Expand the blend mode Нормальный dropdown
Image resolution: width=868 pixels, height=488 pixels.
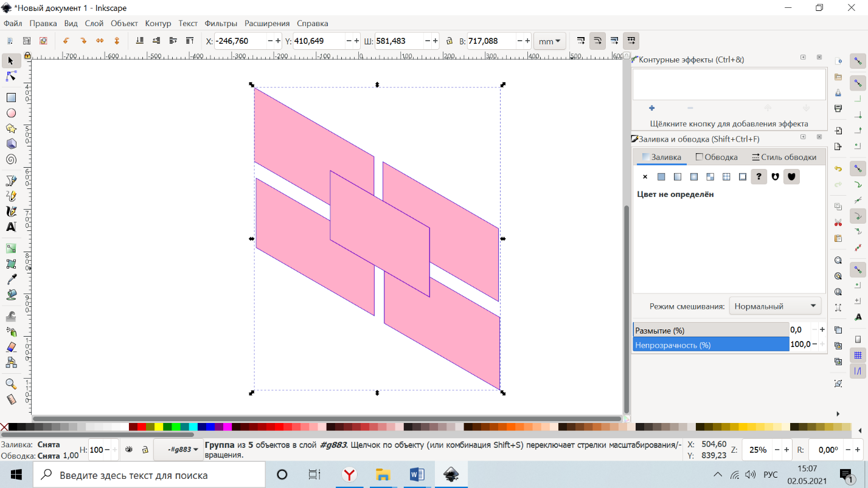tap(775, 306)
